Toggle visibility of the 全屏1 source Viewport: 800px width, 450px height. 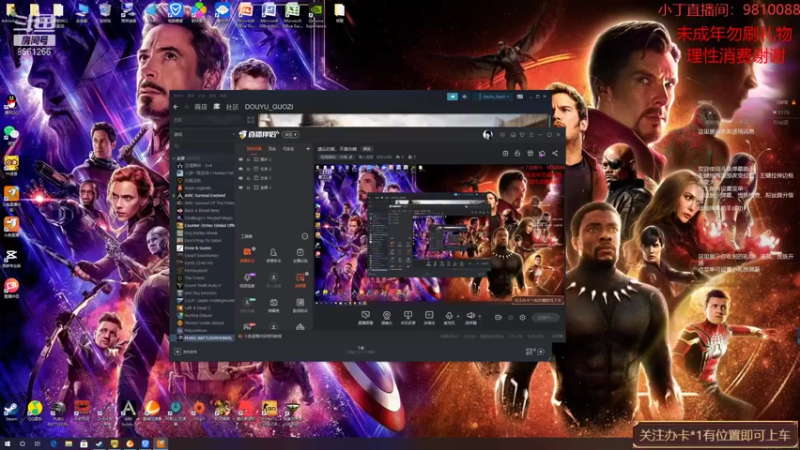[241, 187]
